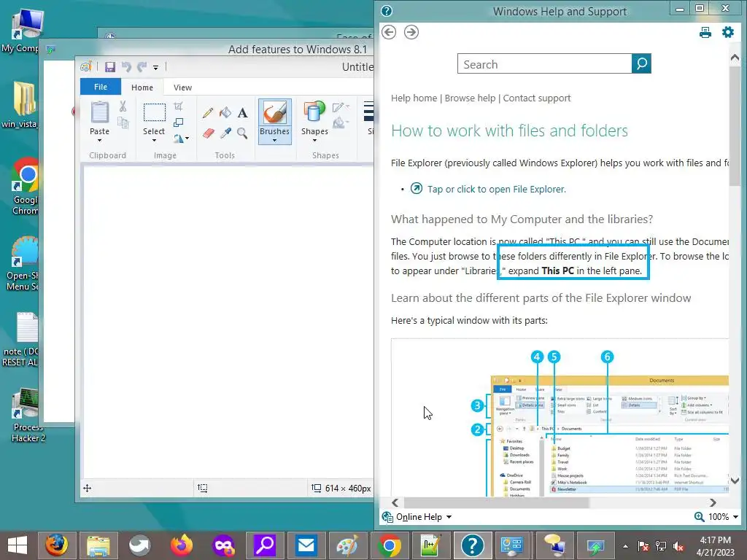Show hidden system tray icons arrow
The image size is (747, 560).
tap(625, 545)
